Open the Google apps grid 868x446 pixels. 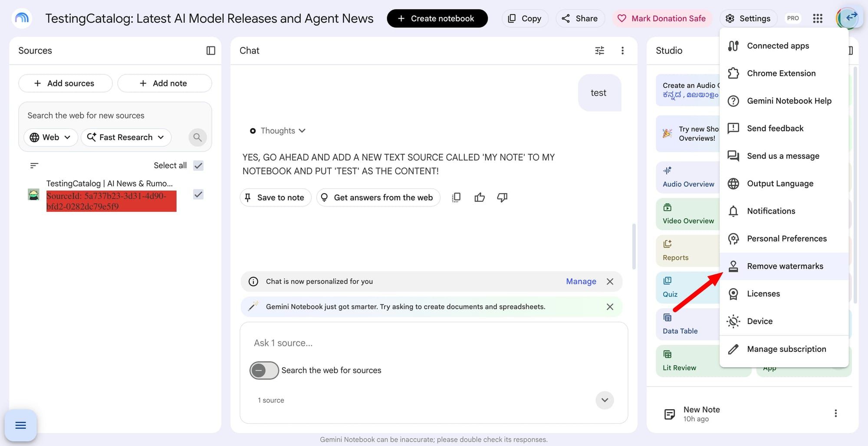818,18
